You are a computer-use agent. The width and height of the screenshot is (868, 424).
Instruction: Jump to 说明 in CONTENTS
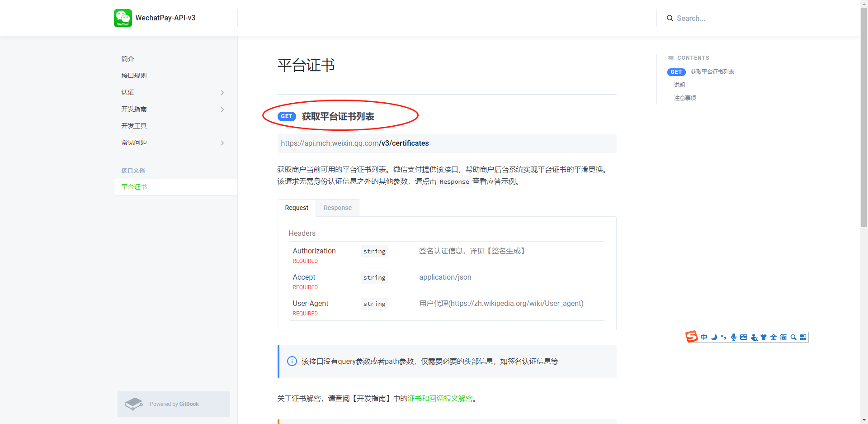(679, 85)
